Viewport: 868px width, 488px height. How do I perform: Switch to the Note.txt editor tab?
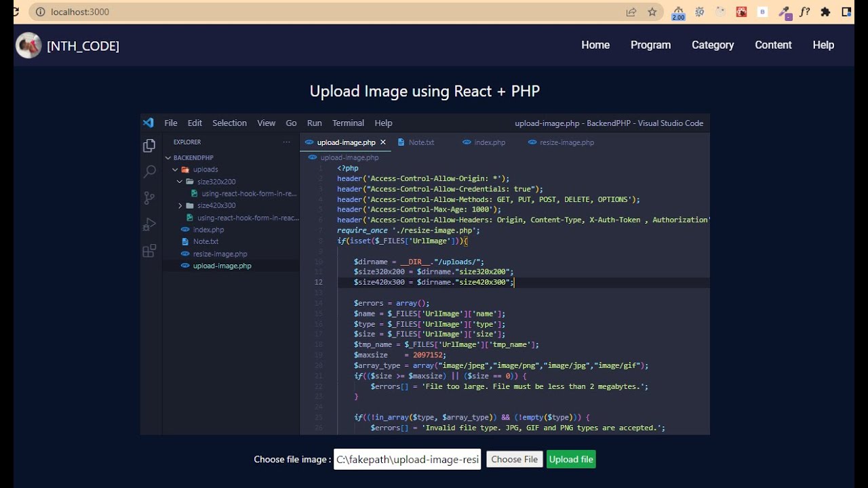(416, 142)
